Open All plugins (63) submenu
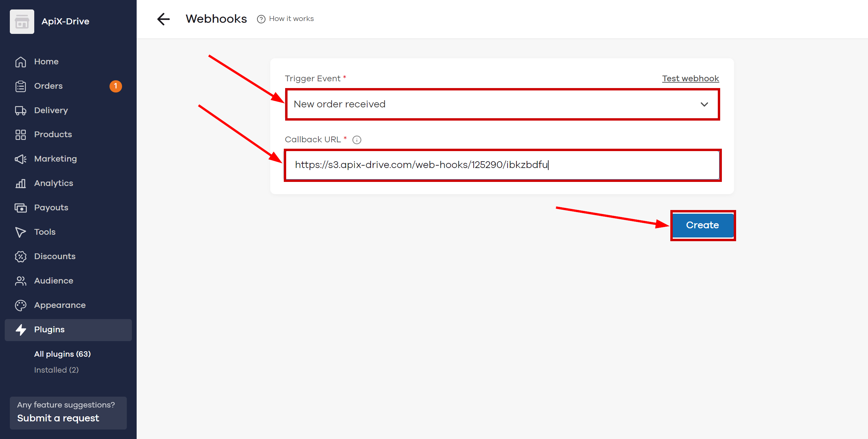 [62, 354]
